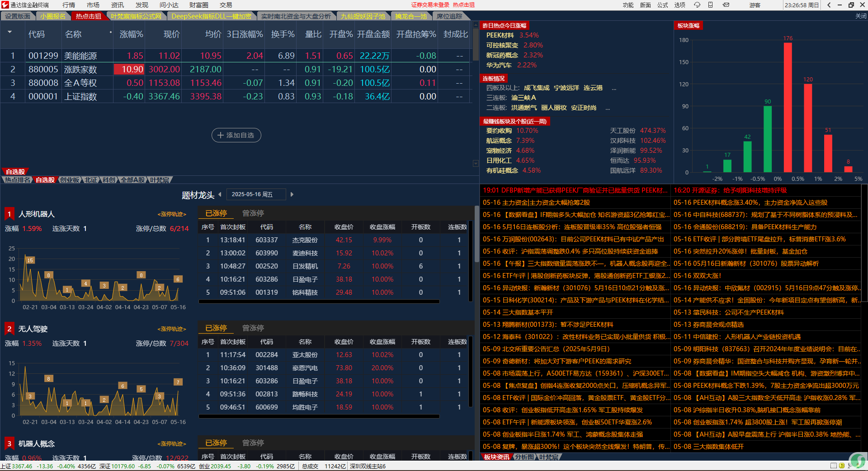Click the tallest red bar labeled 176

point(788,107)
